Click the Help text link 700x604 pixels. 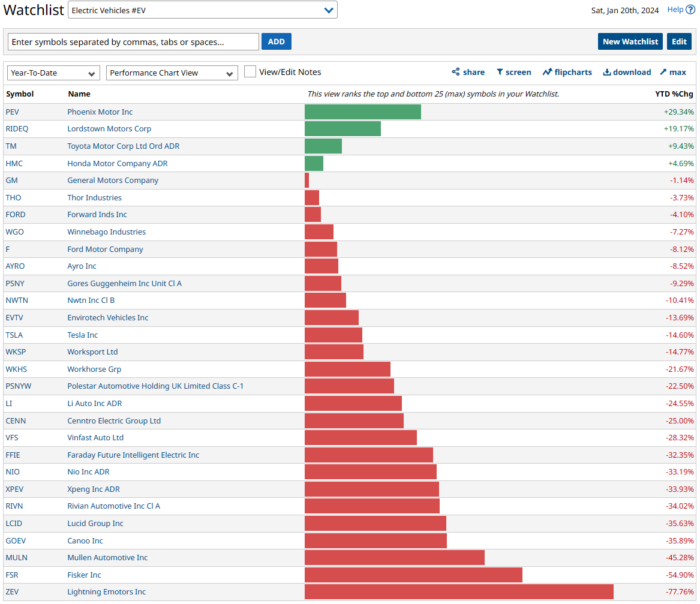point(675,10)
